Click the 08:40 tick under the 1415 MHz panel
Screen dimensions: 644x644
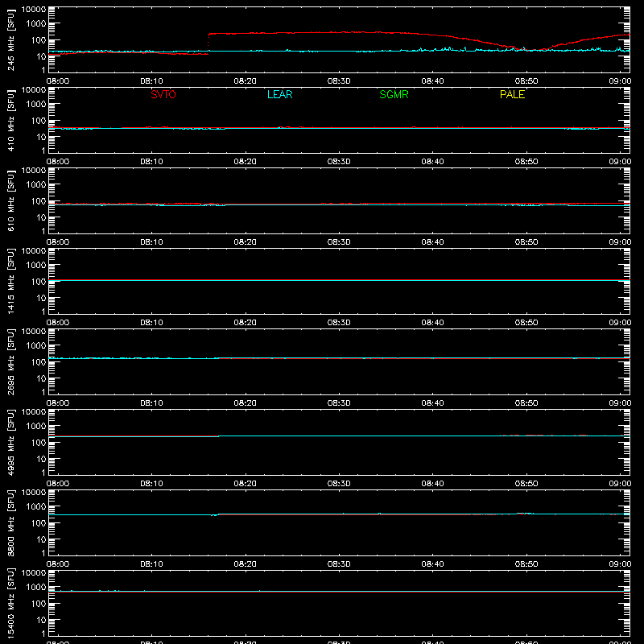[432, 323]
